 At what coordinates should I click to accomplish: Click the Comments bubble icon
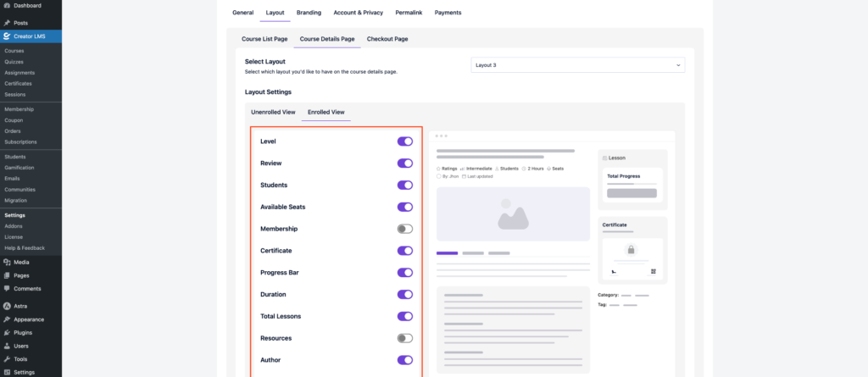click(x=7, y=289)
